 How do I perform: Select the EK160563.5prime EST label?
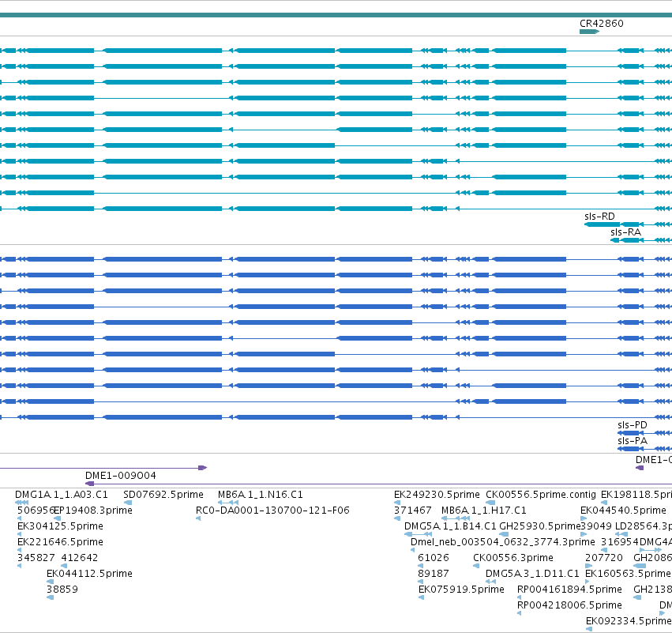(x=628, y=574)
